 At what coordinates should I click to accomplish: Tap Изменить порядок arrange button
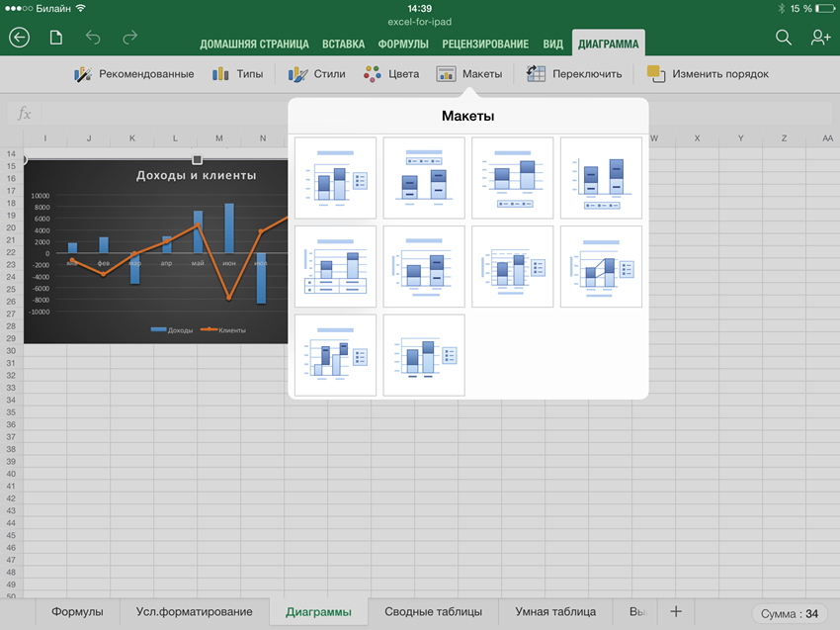[708, 74]
